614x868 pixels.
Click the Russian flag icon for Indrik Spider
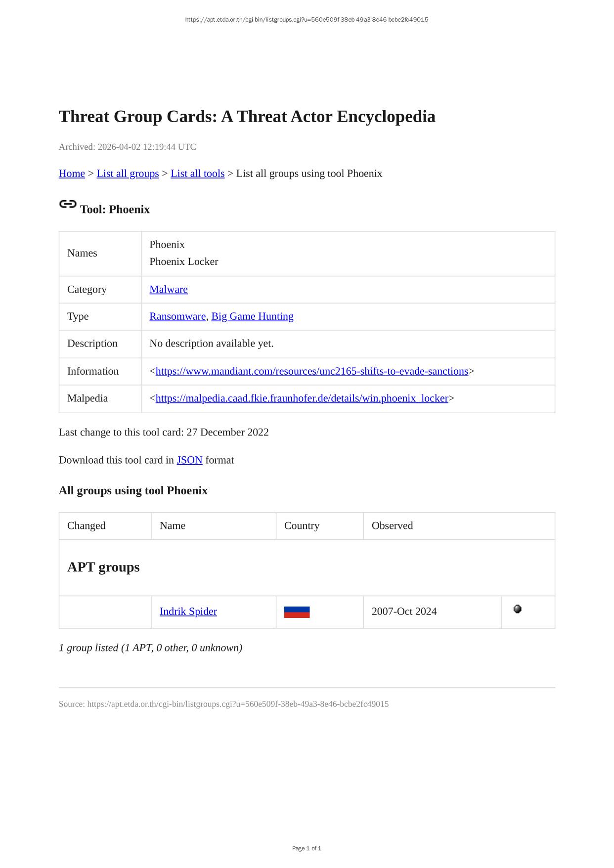[x=297, y=612]
